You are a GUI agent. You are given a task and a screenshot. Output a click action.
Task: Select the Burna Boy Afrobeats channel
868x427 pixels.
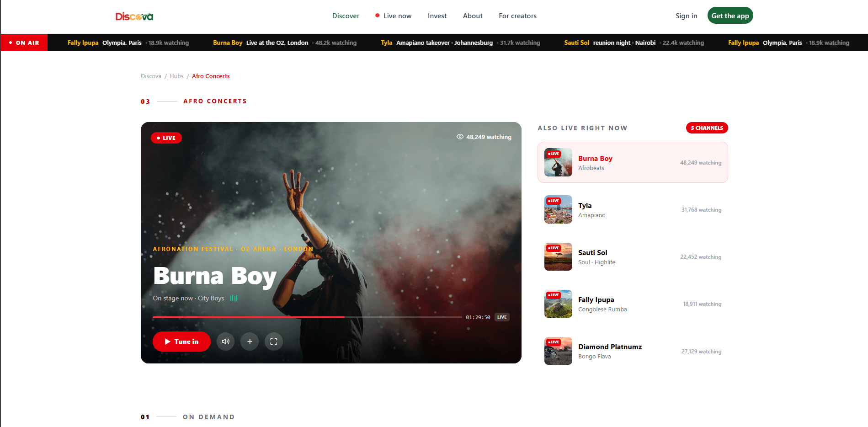633,162
